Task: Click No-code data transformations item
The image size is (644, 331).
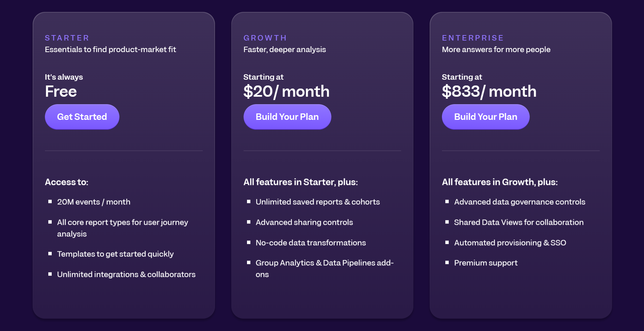Action: pos(311,243)
